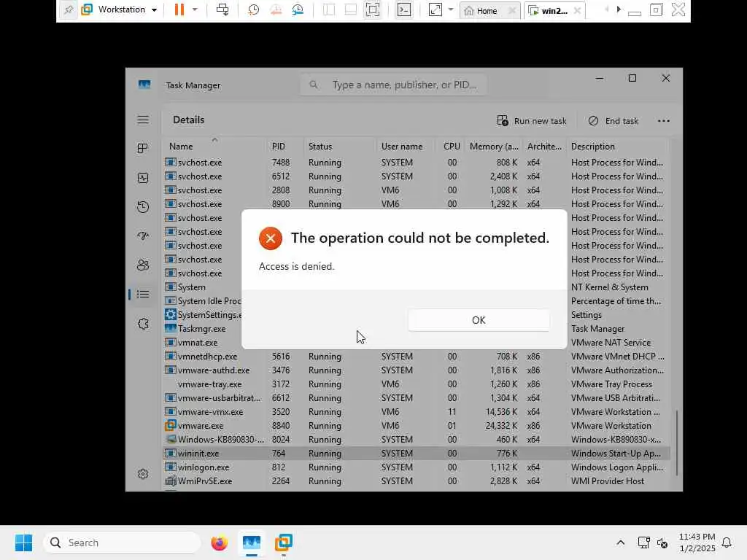747x560 pixels.
Task: Open Firefox from the taskbar
Action: click(x=219, y=542)
